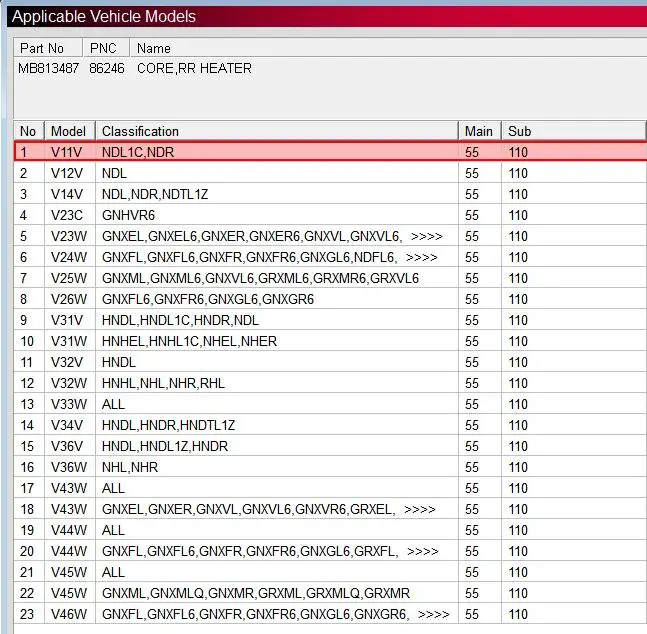Click the Part No header label
This screenshot has width=647, height=634.
click(x=42, y=48)
